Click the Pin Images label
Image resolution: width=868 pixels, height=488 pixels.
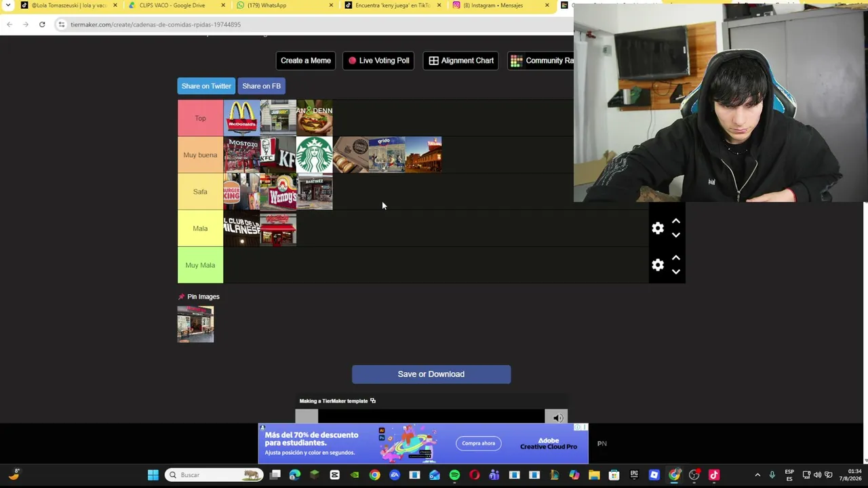pos(203,297)
